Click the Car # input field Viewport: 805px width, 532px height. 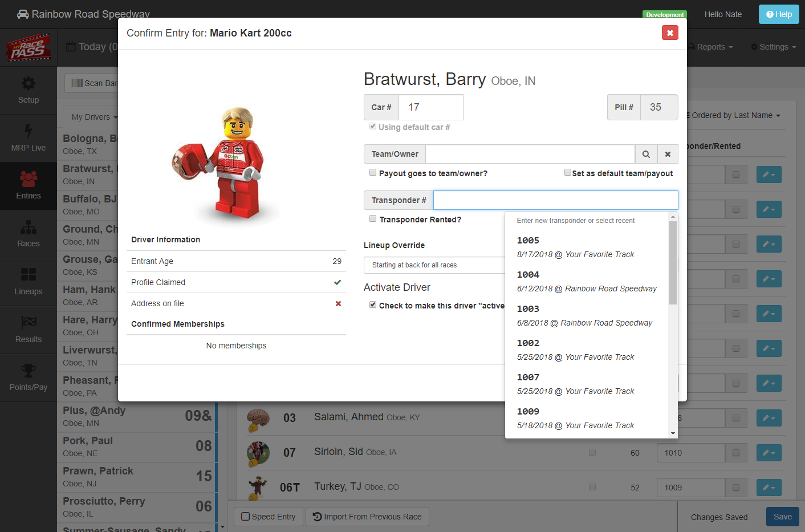coord(431,107)
